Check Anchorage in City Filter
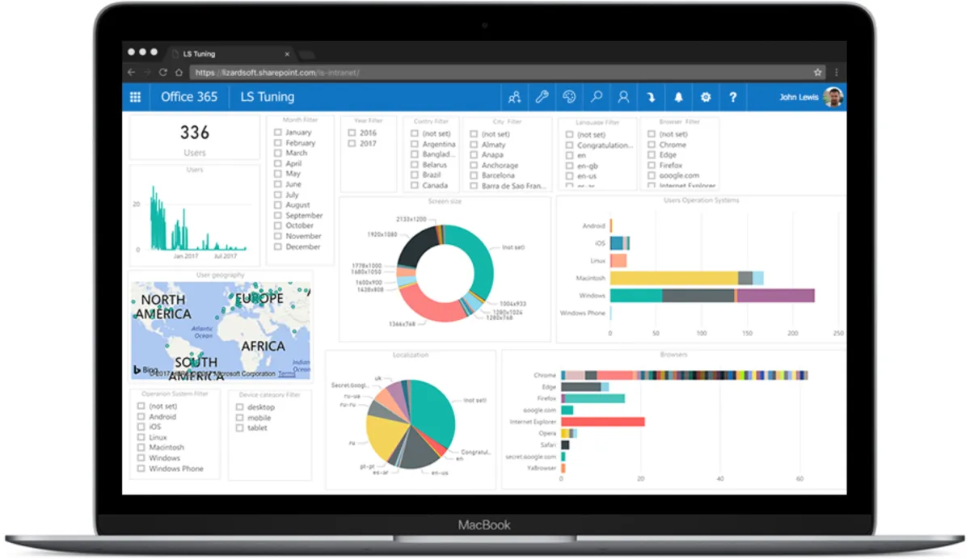The width and height of the screenshot is (970, 560). pyautogui.click(x=474, y=165)
